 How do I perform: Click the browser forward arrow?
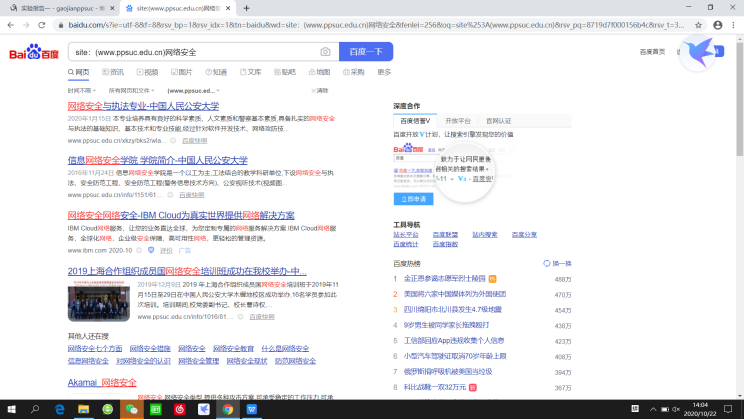(26, 25)
